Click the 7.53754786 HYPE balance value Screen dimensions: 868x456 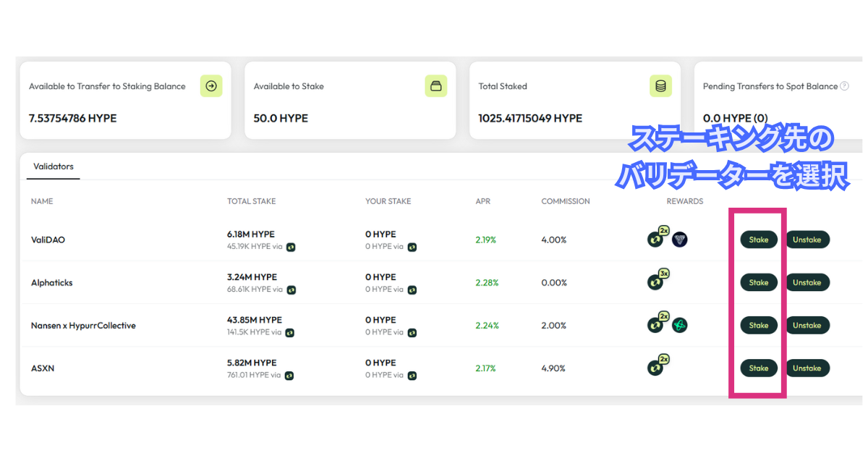click(72, 118)
